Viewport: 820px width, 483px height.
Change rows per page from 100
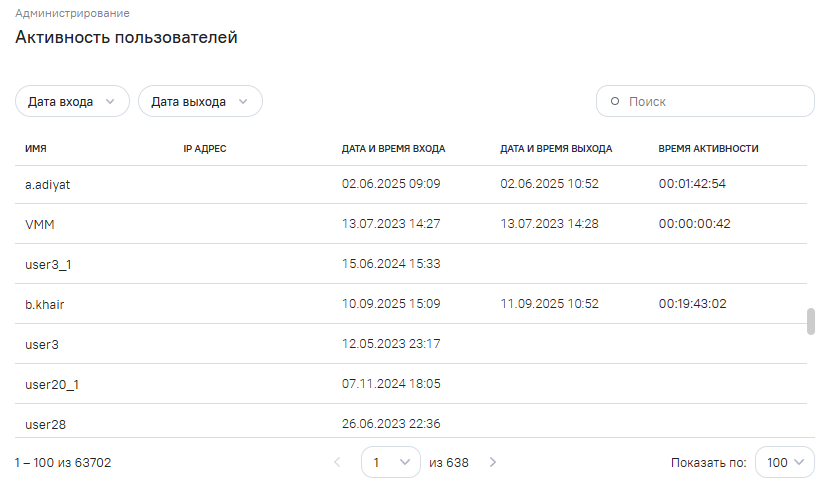785,462
